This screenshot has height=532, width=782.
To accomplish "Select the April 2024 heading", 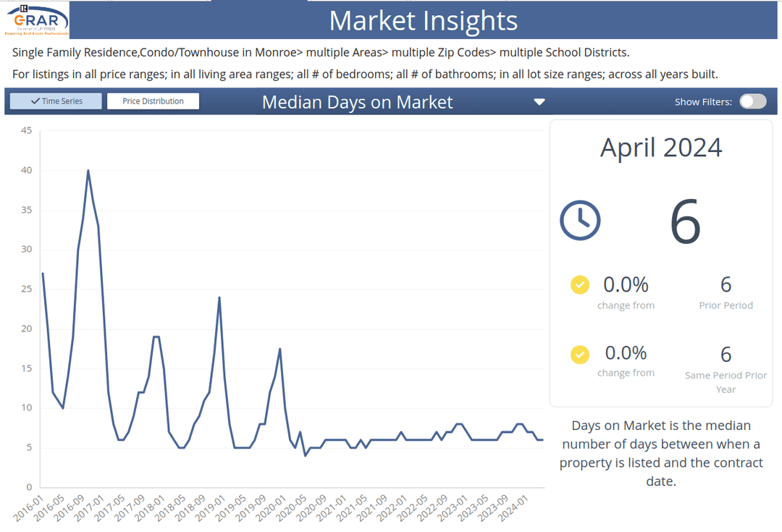I will pos(660,148).
